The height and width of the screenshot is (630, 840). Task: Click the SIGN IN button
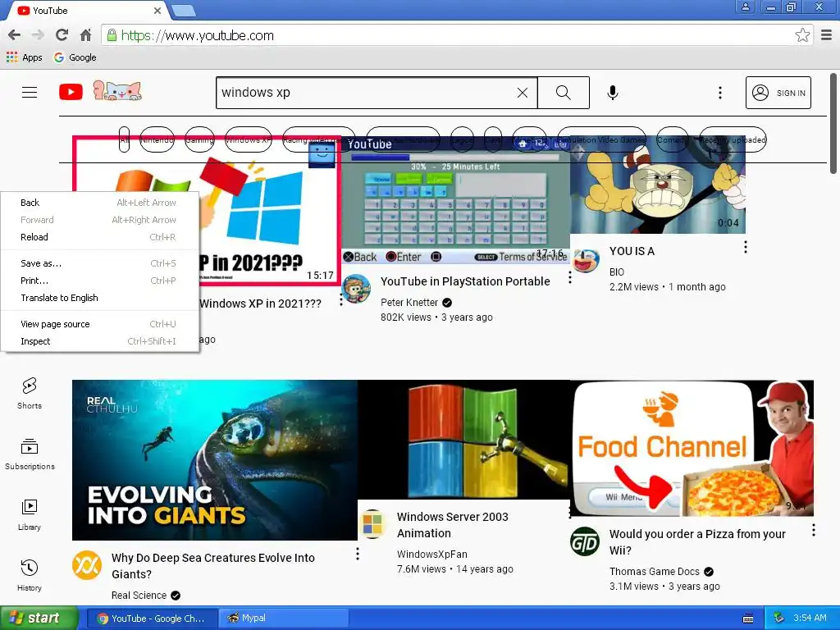(x=778, y=93)
